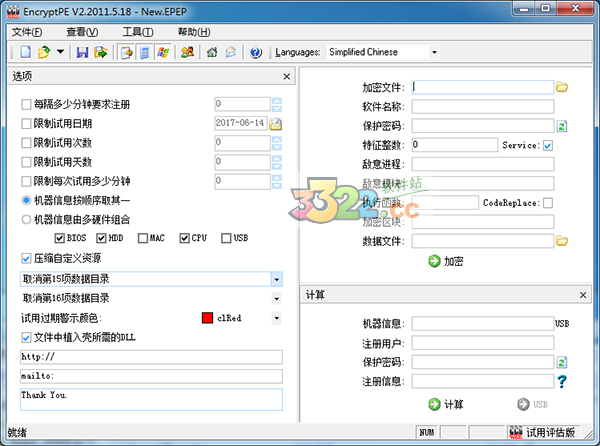This screenshot has width=600, height=446.
Task: Click the New file toolbar icon
Action: [26, 52]
